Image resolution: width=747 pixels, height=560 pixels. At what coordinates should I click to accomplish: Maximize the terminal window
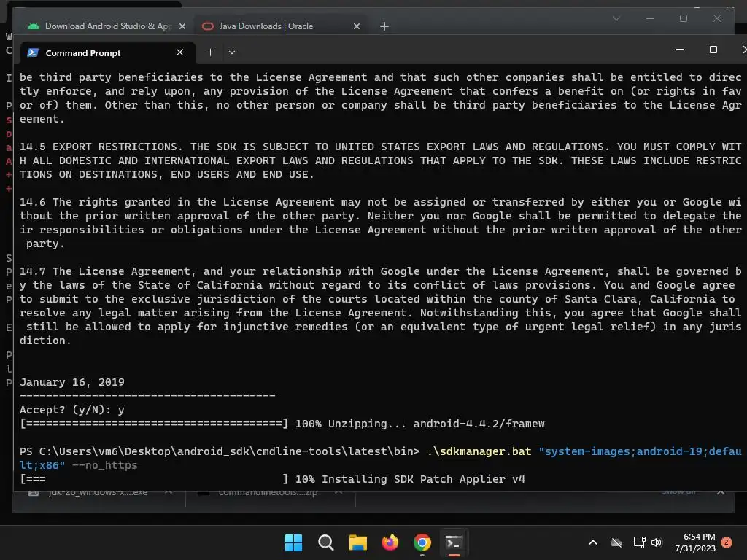coord(713,50)
